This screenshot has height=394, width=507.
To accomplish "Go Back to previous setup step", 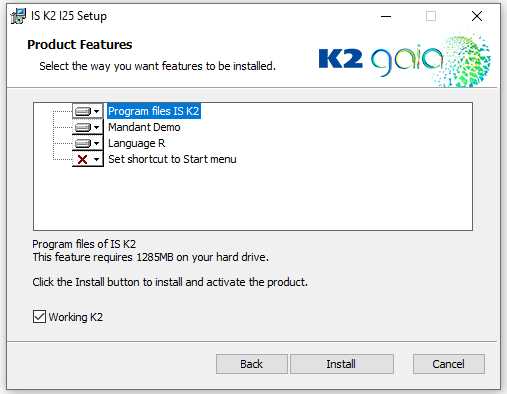I will 252,364.
